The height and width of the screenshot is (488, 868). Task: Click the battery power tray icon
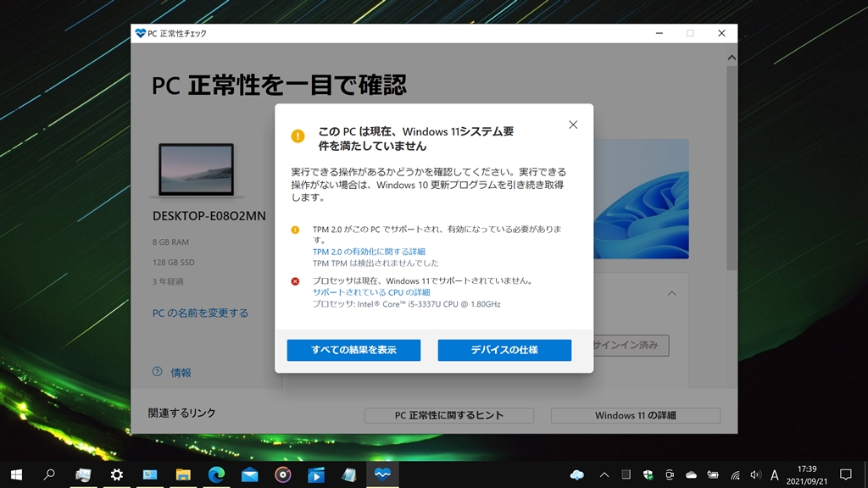click(x=713, y=474)
